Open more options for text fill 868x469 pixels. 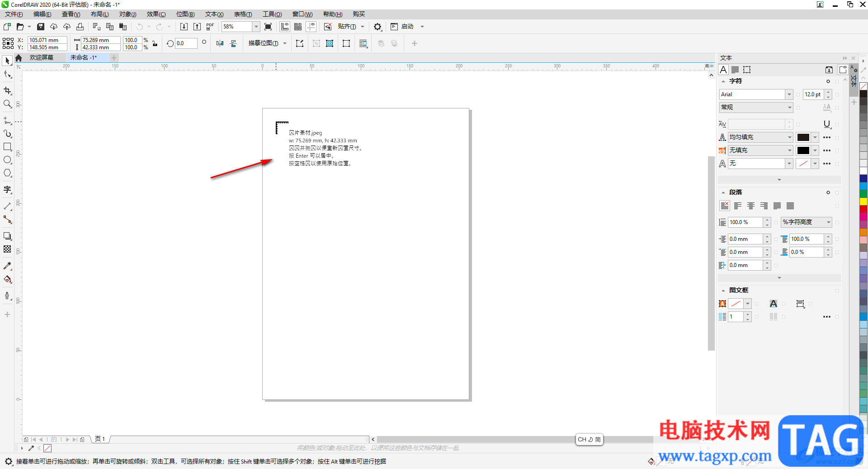[x=827, y=137]
